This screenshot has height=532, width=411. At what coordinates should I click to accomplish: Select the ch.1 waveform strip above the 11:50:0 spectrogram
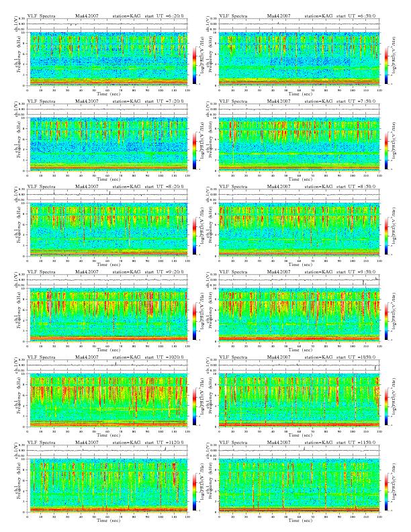(x=299, y=451)
